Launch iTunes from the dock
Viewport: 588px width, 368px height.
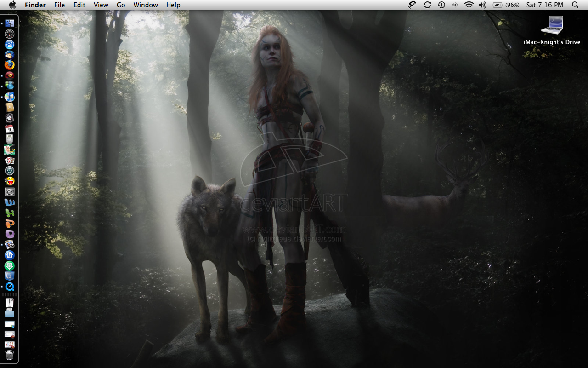pyautogui.click(x=10, y=97)
